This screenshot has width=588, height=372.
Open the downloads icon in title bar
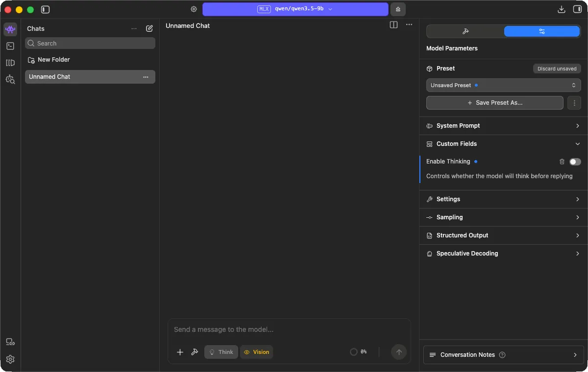(562, 9)
